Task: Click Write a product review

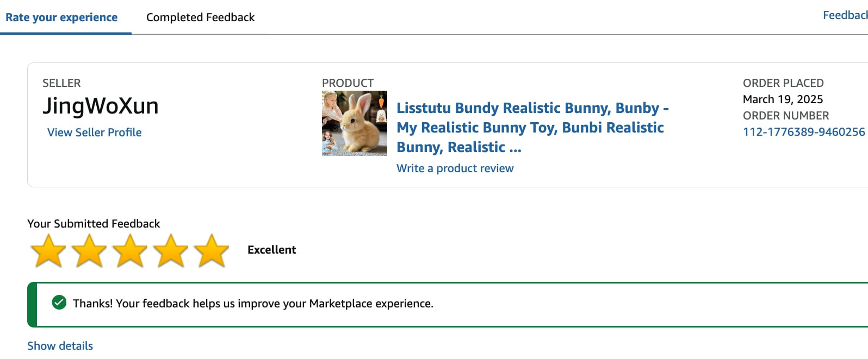Action: (x=455, y=168)
